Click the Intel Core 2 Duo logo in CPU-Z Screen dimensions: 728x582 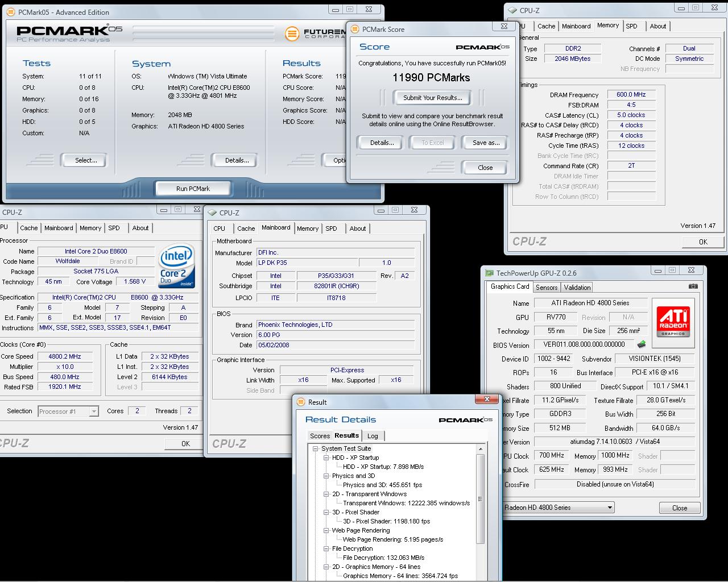(176, 266)
